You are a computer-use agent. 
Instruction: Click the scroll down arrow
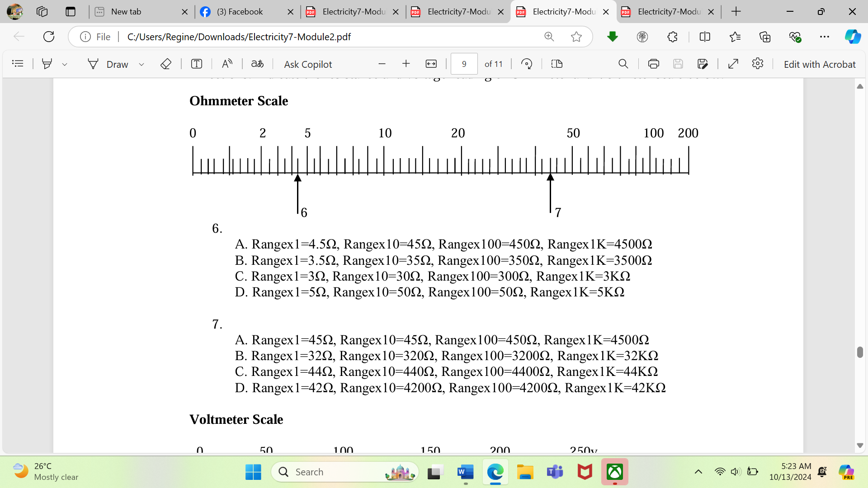(860, 446)
